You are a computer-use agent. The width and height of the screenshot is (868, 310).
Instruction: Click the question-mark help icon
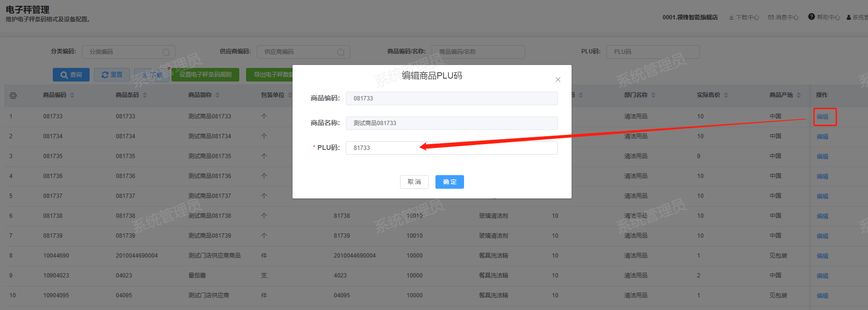pos(811,16)
